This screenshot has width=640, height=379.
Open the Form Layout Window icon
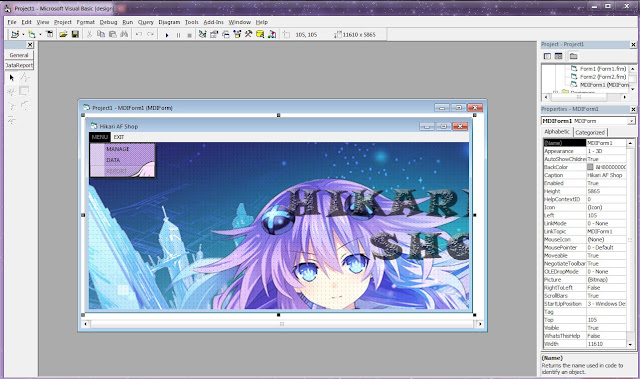tap(226, 35)
